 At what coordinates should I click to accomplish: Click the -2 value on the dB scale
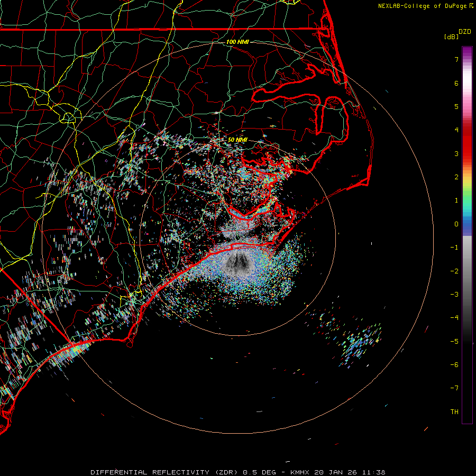click(x=454, y=271)
